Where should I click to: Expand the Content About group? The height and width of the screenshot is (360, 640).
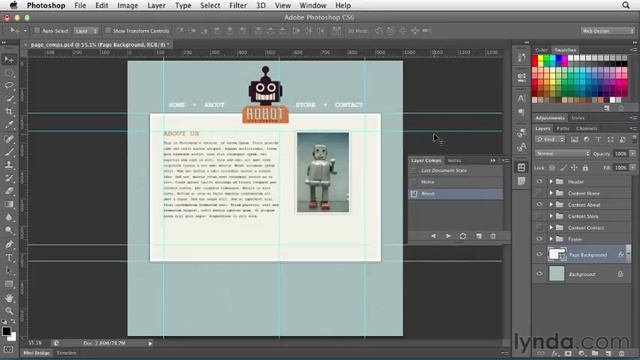point(551,204)
